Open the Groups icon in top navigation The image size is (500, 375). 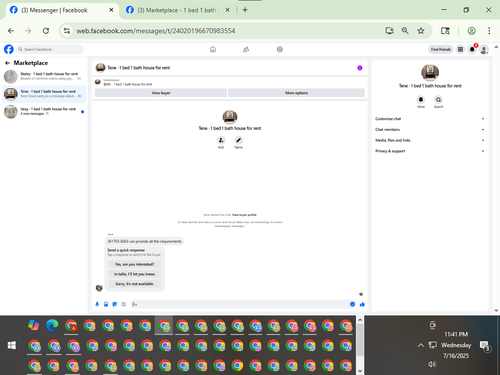[280, 49]
